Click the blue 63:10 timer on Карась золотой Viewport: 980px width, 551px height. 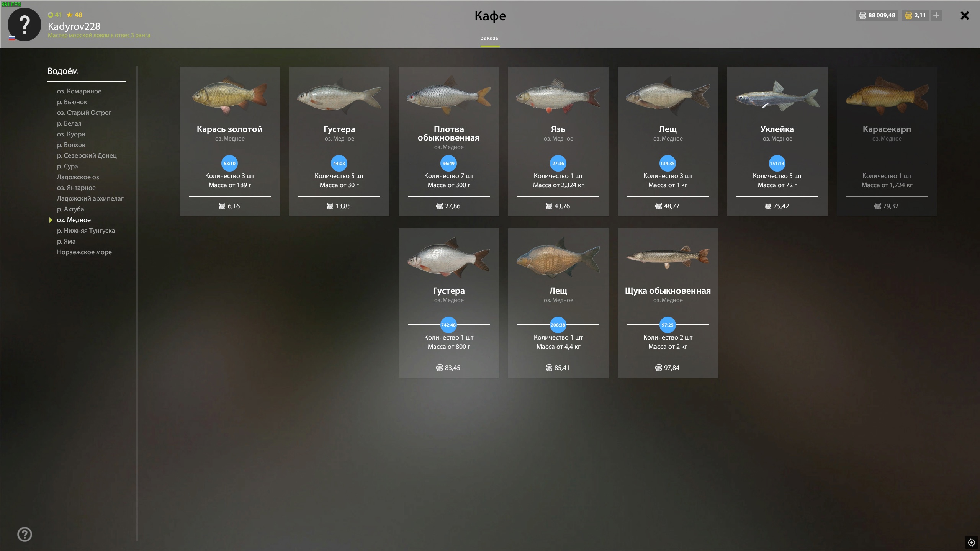click(229, 163)
